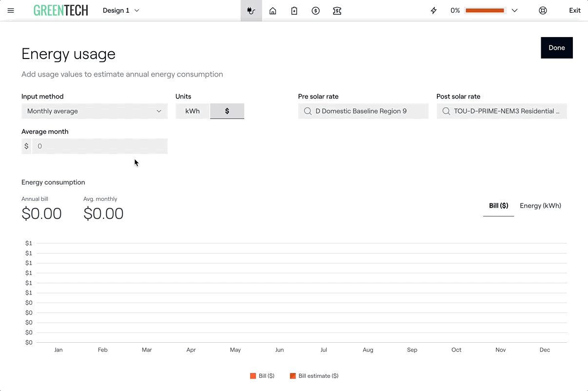Open the help lifebuoy icon
This screenshot has width=588, height=391.
tap(543, 10)
